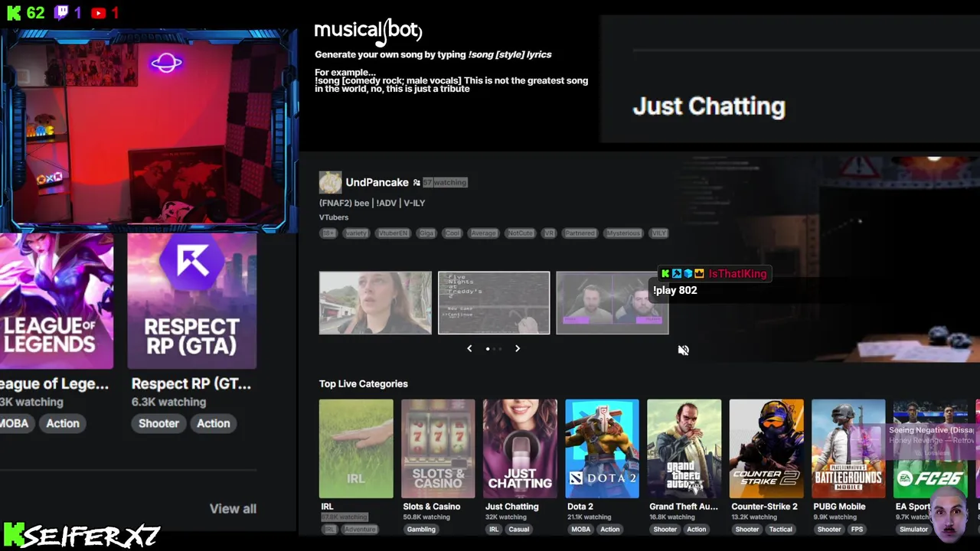Click the VR stream tag
980x551 pixels.
coord(549,233)
